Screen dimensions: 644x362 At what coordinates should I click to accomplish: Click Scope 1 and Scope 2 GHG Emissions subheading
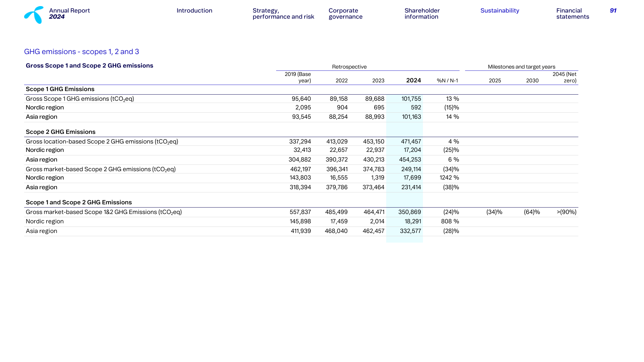[x=79, y=202]
